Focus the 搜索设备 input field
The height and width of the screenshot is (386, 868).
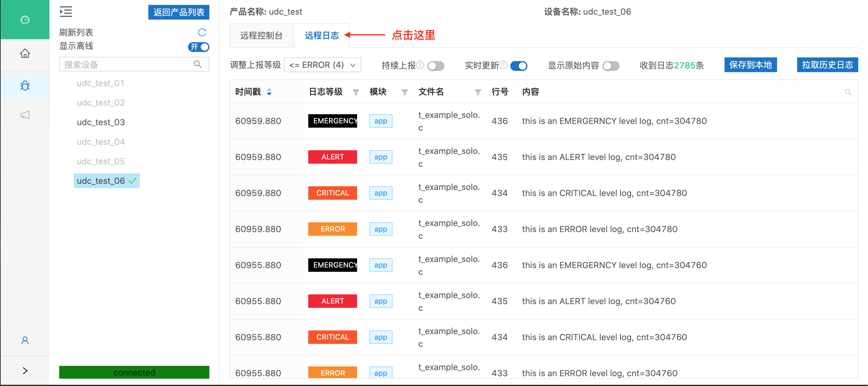[x=134, y=64]
